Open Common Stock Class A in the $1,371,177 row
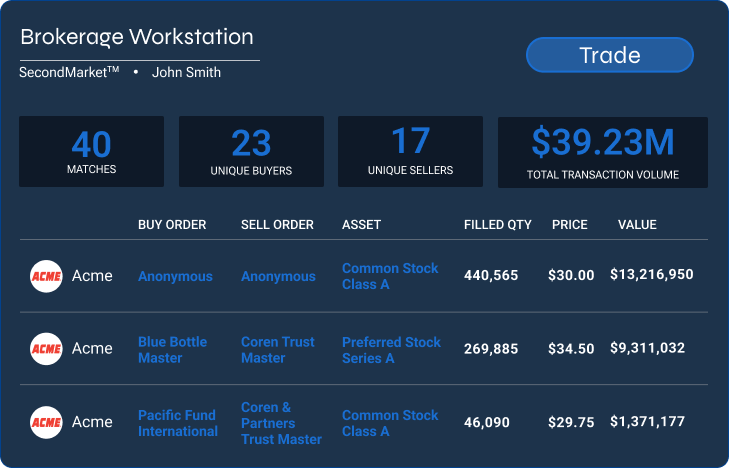The image size is (729, 468). click(390, 423)
